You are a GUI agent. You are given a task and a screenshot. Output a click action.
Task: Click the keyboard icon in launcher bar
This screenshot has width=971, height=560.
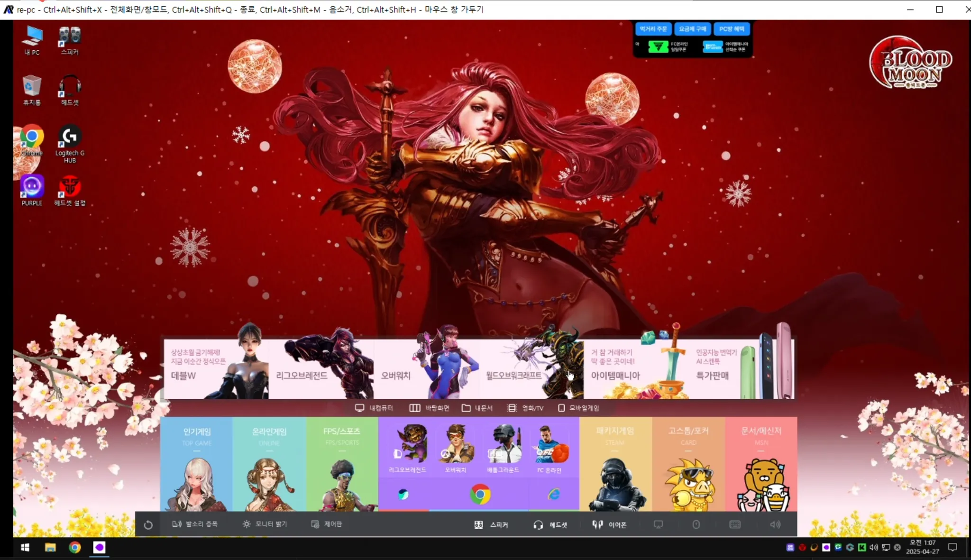tap(735, 524)
